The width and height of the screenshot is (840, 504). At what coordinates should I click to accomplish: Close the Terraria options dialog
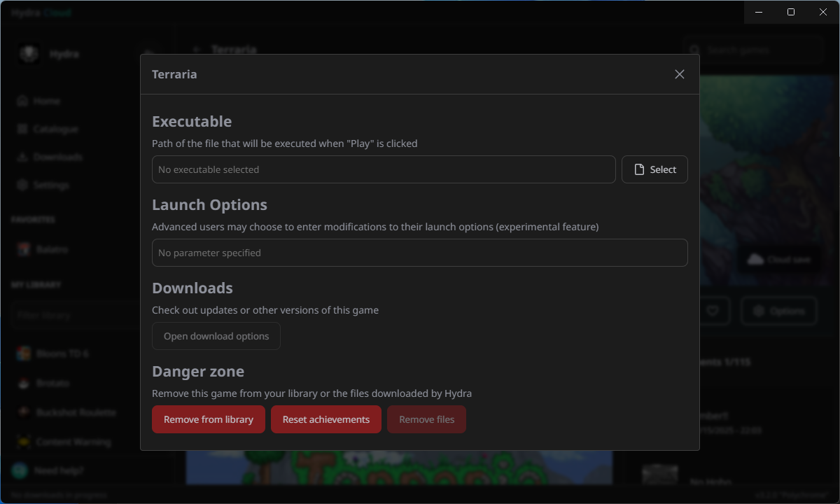pyautogui.click(x=679, y=74)
